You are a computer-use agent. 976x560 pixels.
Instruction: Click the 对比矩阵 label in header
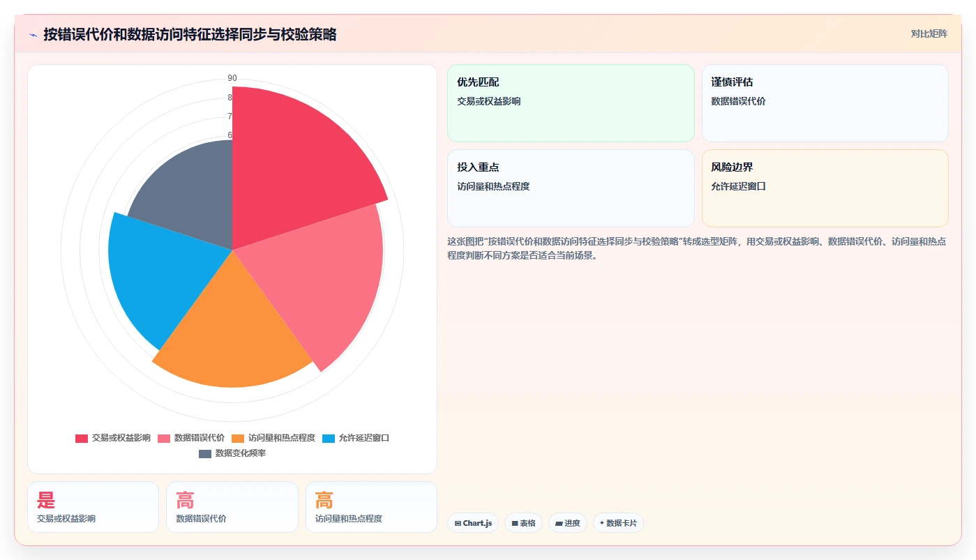coord(929,33)
